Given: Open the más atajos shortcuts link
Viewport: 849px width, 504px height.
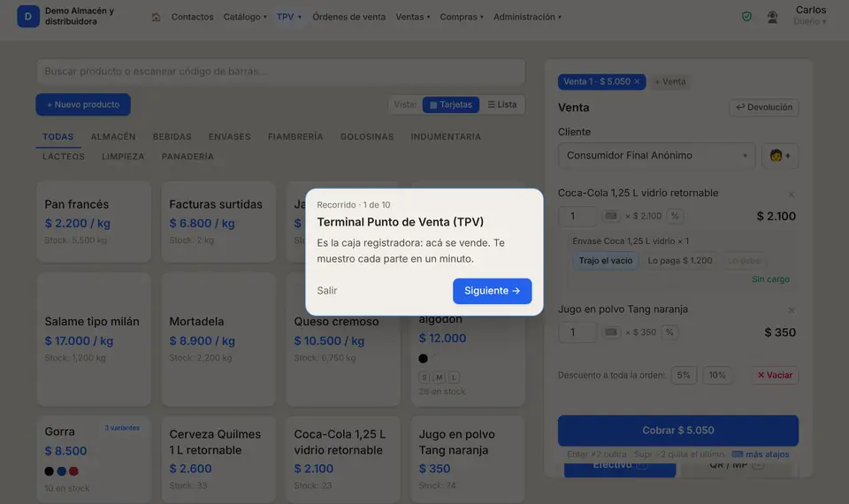Looking at the screenshot, I should tap(761, 454).
